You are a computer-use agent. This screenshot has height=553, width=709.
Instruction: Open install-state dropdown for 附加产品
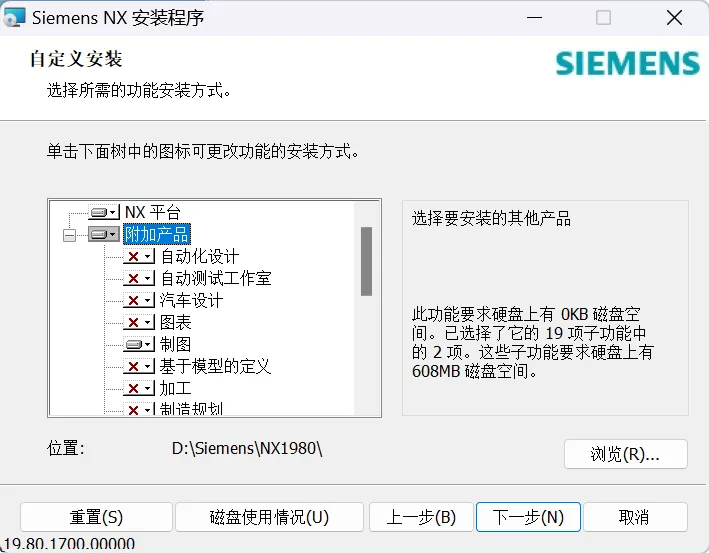coord(104,234)
